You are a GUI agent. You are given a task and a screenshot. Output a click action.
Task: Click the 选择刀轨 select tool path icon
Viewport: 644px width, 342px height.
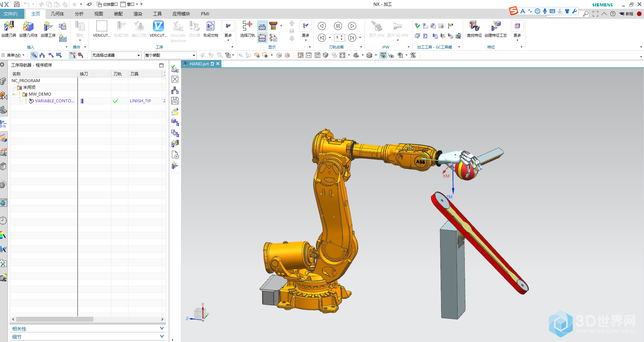247,29
